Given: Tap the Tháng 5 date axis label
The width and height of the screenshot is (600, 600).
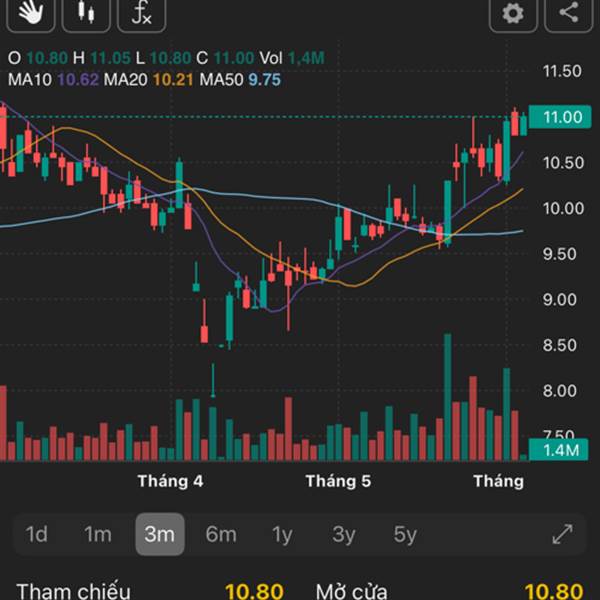Looking at the screenshot, I should pyautogui.click(x=338, y=481).
